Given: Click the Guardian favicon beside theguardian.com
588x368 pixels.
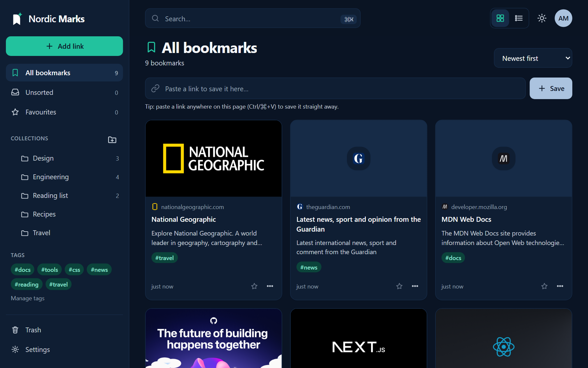Looking at the screenshot, I should 300,207.
